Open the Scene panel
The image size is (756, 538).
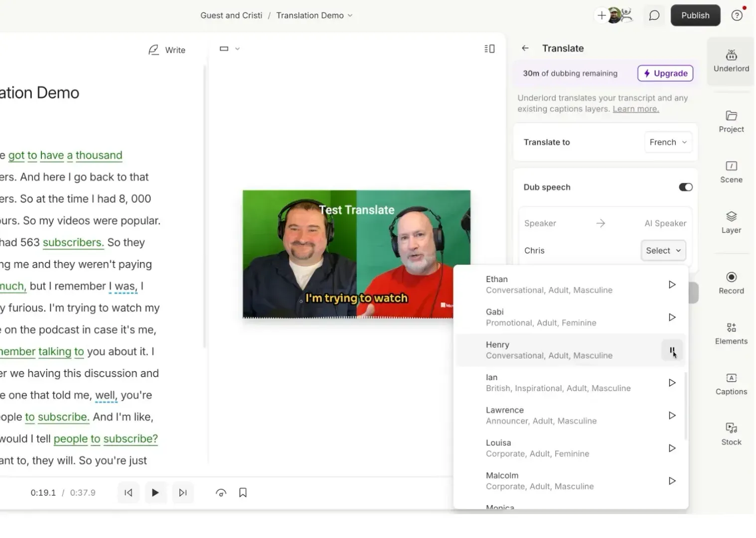pyautogui.click(x=731, y=172)
